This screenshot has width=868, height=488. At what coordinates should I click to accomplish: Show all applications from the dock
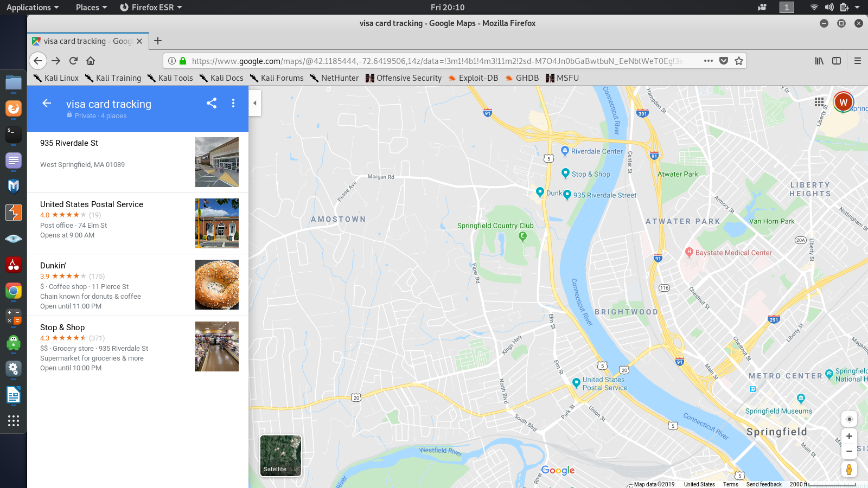[x=14, y=421]
